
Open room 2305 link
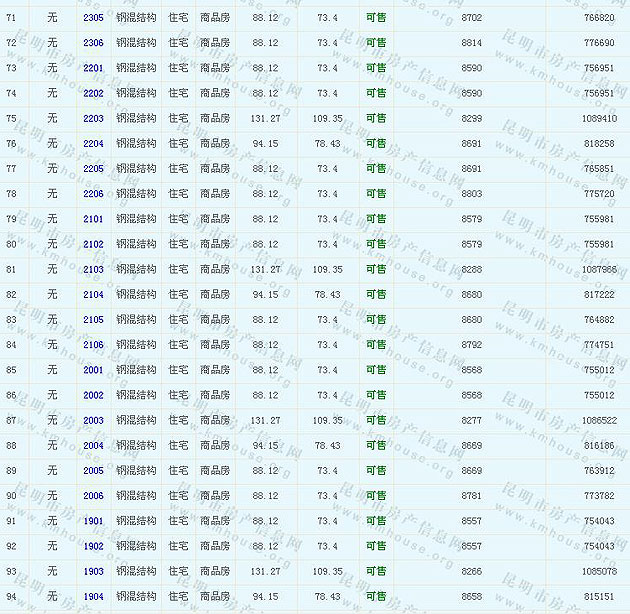[x=93, y=18]
